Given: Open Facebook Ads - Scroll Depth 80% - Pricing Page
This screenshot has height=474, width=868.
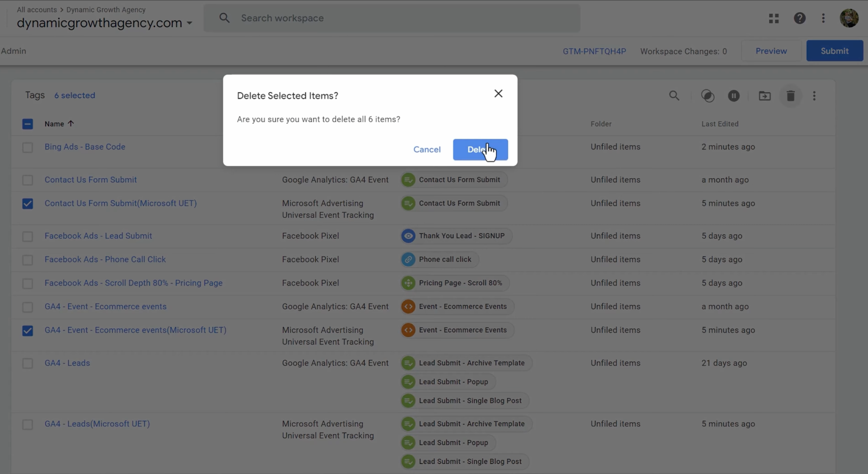Looking at the screenshot, I should click(x=134, y=283).
